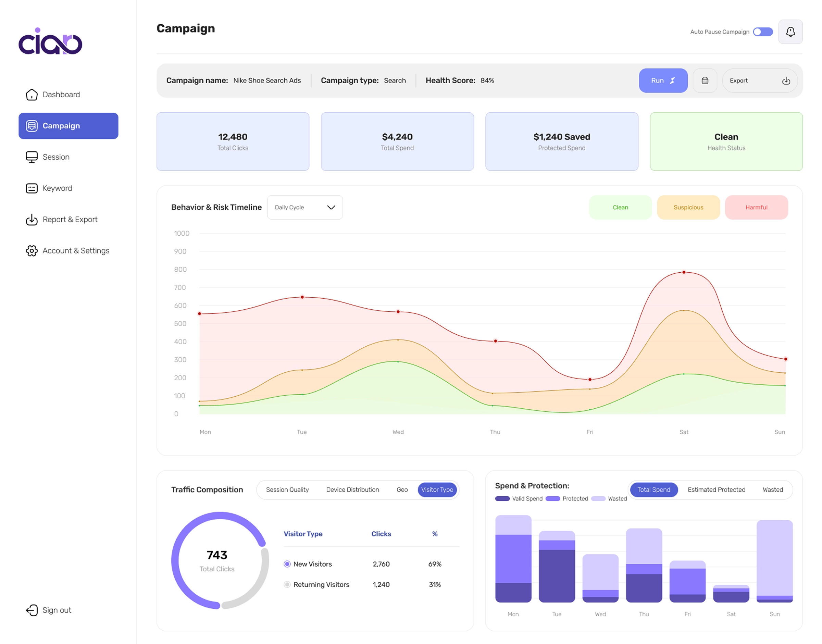This screenshot has height=644, width=822.
Task: Click the calendar date picker icon
Action: coord(705,81)
